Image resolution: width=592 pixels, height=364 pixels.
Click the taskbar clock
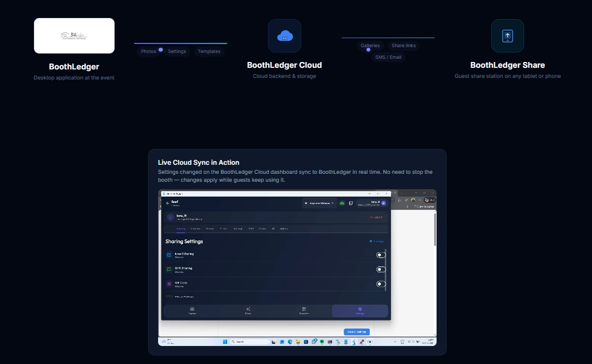click(428, 341)
